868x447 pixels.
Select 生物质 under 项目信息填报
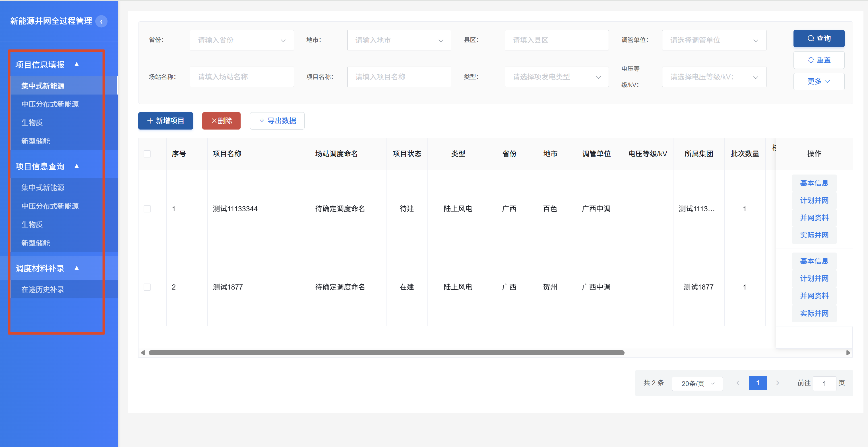[64, 122]
